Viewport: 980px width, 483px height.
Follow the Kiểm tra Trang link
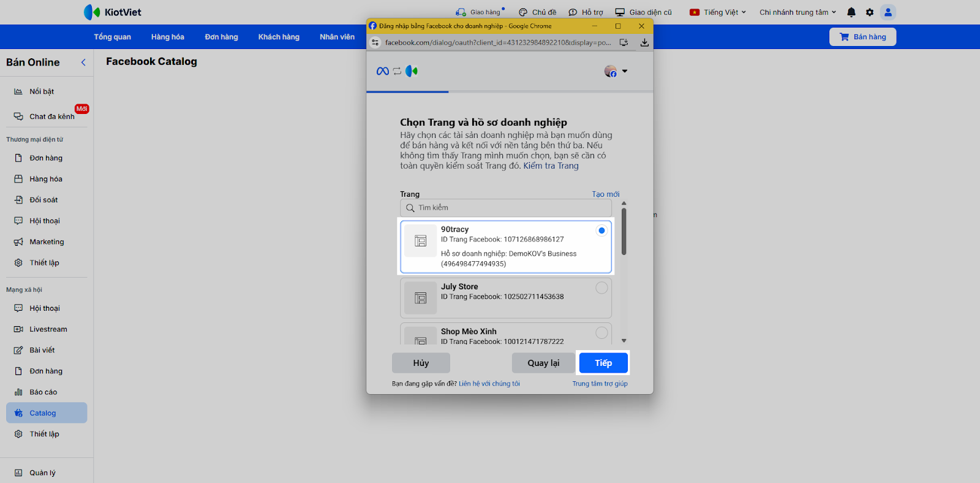[551, 165]
